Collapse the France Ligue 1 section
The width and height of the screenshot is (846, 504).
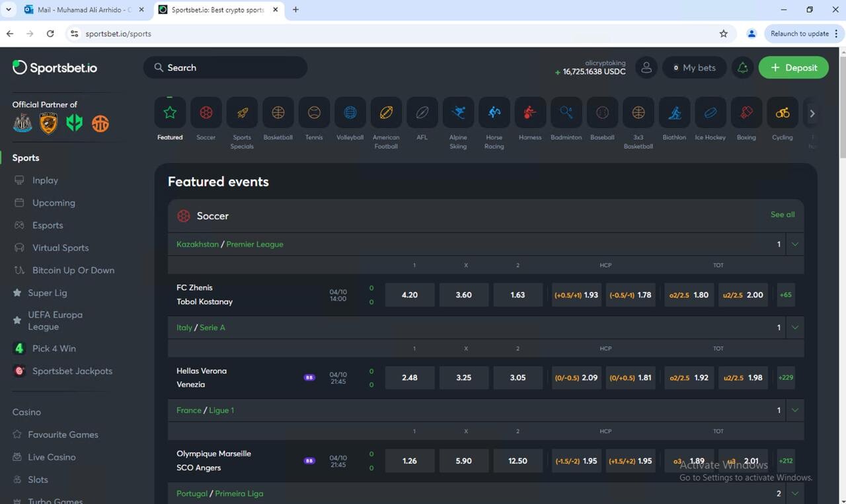tap(795, 410)
